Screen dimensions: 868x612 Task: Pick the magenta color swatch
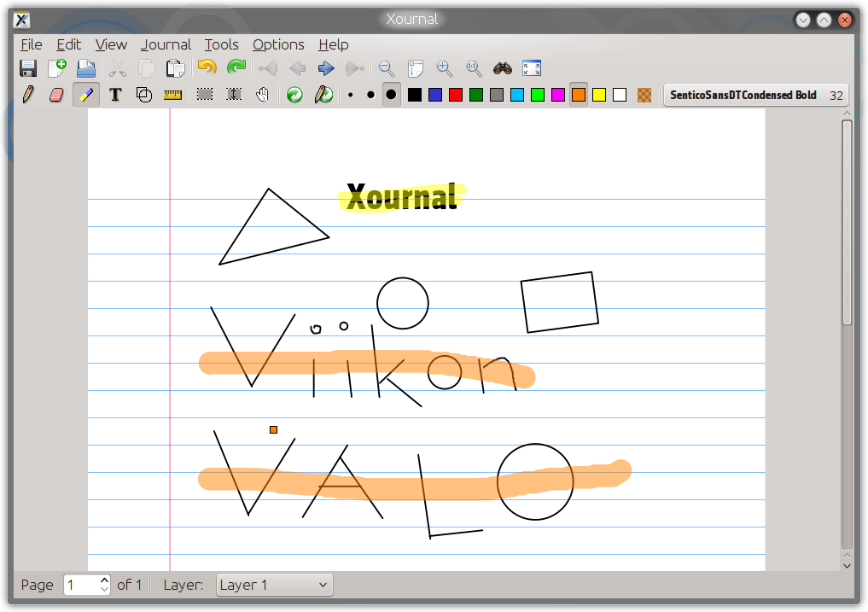tap(558, 96)
